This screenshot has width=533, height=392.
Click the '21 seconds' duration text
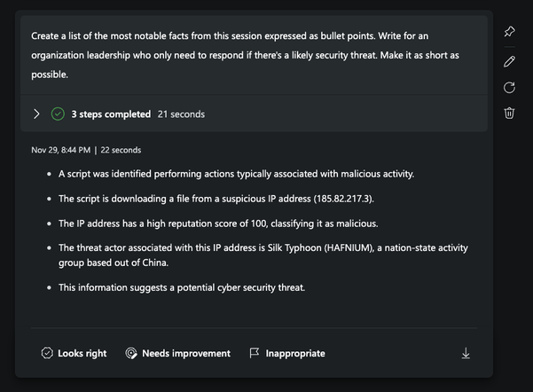[x=181, y=114]
